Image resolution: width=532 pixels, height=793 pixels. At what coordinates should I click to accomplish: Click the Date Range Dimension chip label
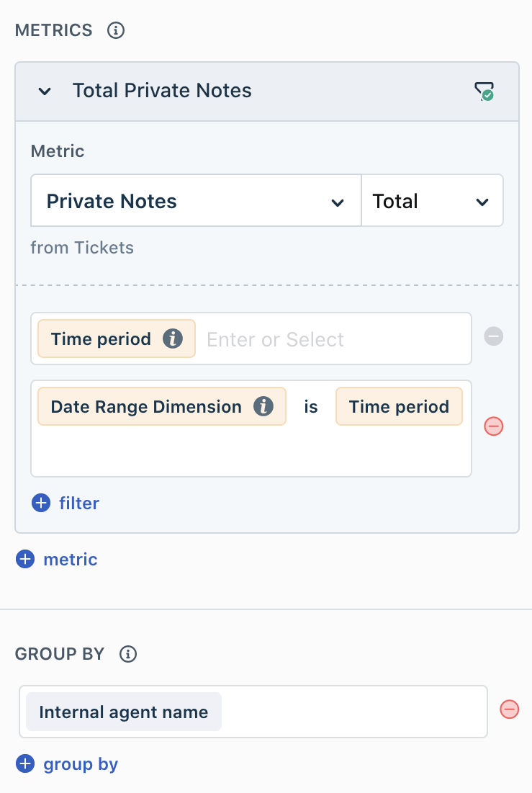pyautogui.click(x=146, y=406)
